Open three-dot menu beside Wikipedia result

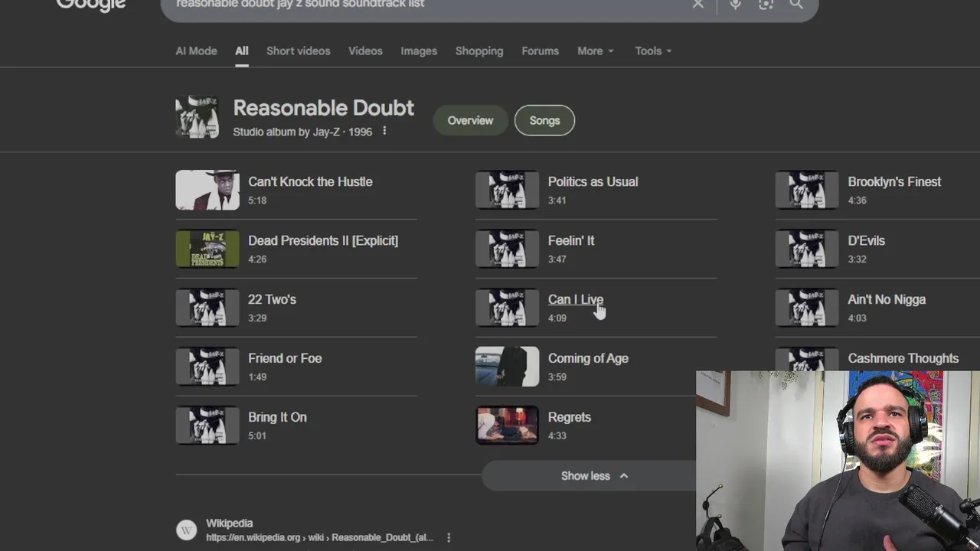click(449, 537)
